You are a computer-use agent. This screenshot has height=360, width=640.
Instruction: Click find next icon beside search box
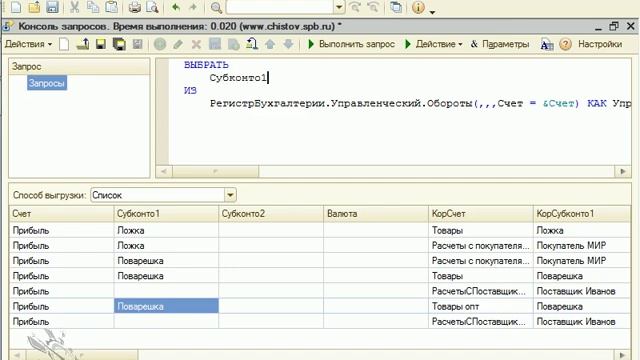[356, 7]
